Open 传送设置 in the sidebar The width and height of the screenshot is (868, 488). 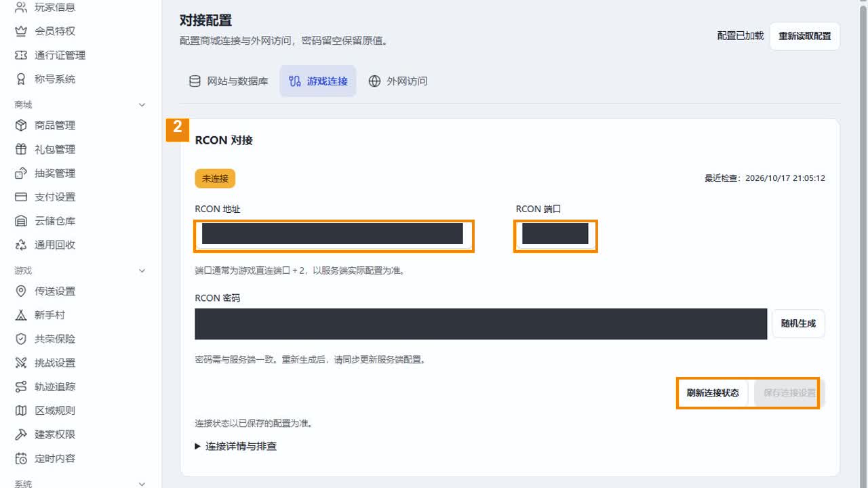tap(54, 291)
